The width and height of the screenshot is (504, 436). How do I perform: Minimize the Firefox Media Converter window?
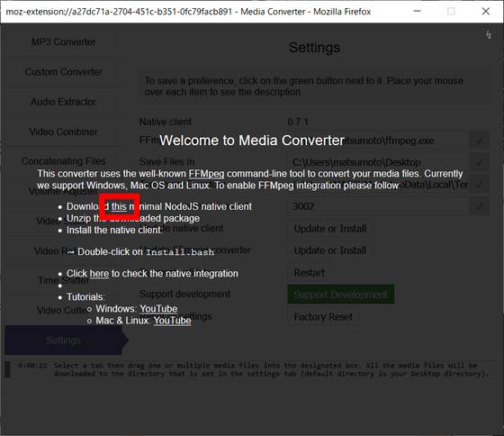pyautogui.click(x=418, y=12)
